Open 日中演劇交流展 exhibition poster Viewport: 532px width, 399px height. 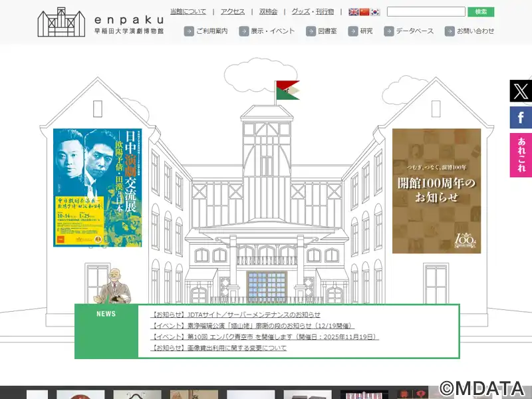pyautogui.click(x=98, y=188)
